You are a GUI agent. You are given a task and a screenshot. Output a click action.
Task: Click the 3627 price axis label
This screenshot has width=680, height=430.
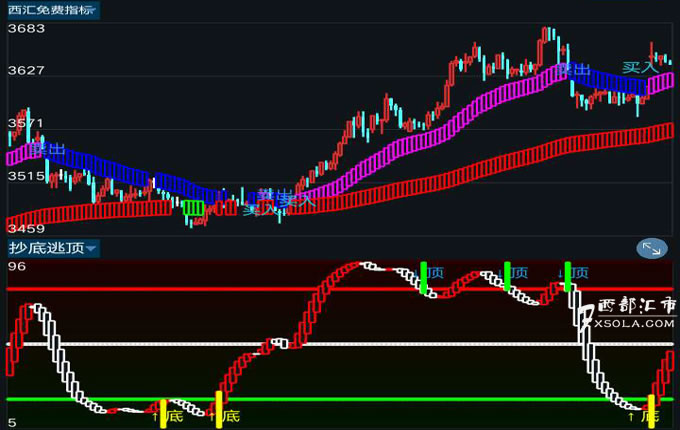coord(26,71)
